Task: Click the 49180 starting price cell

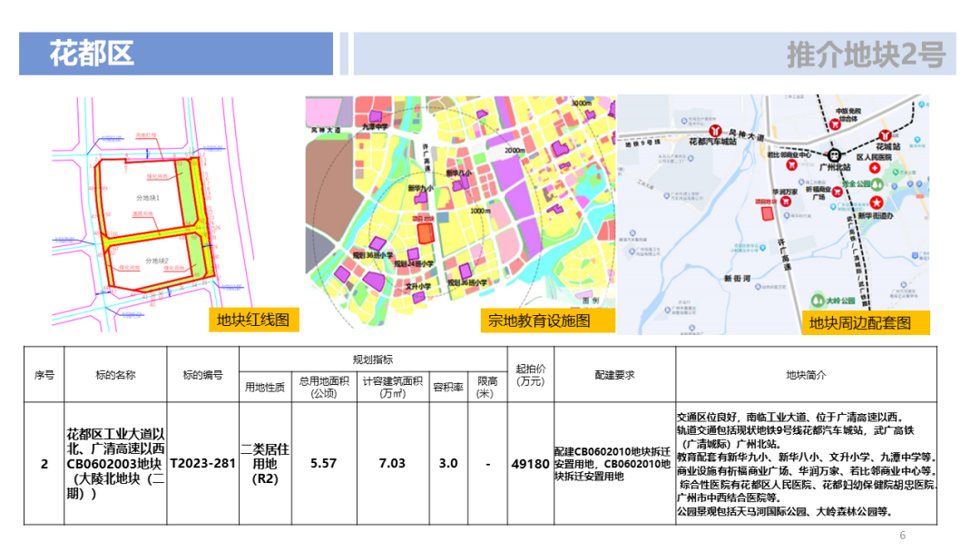Action: tap(530, 464)
